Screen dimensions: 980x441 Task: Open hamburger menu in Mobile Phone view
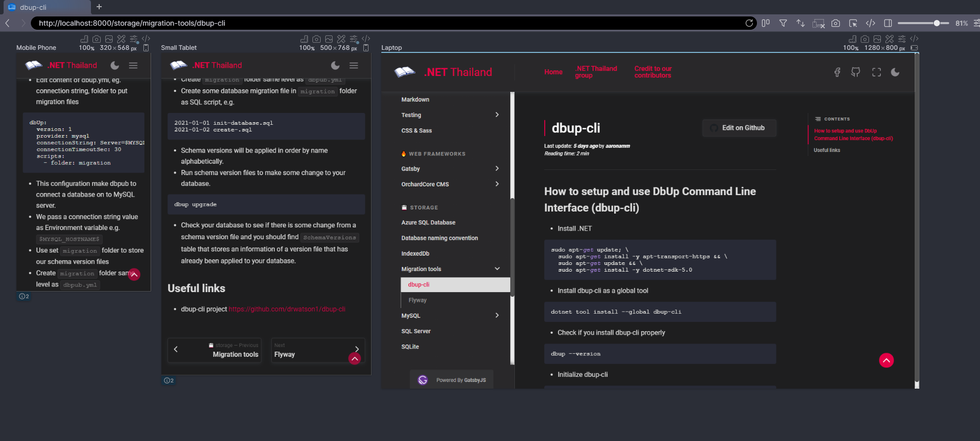(133, 65)
